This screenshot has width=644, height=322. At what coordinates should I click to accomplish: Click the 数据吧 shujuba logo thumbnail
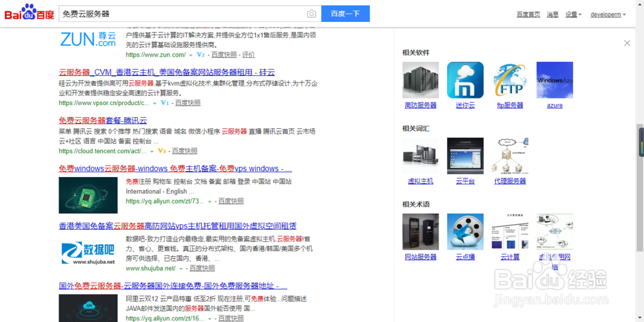(x=88, y=252)
